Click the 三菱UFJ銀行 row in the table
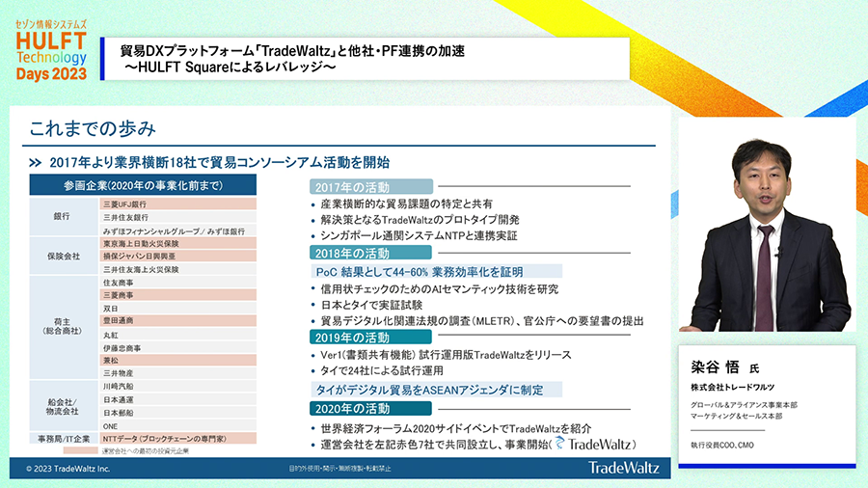The width and height of the screenshot is (868, 488). point(176,204)
